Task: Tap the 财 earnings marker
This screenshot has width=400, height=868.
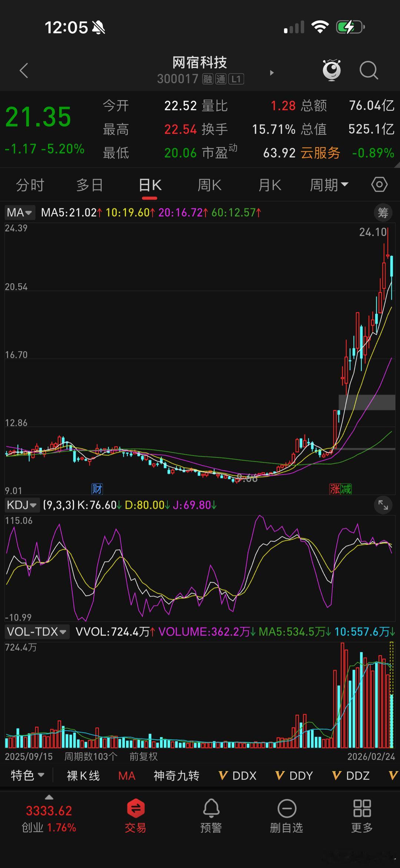Action: coord(97,489)
